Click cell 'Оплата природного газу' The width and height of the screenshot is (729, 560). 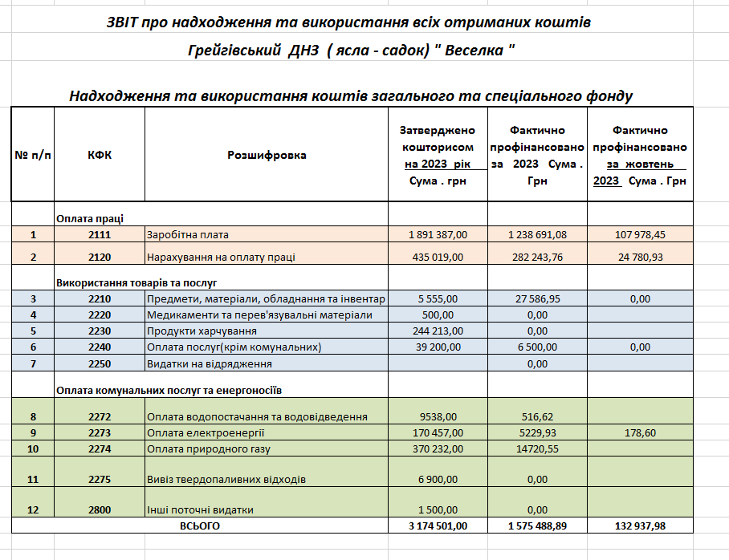click(267, 449)
